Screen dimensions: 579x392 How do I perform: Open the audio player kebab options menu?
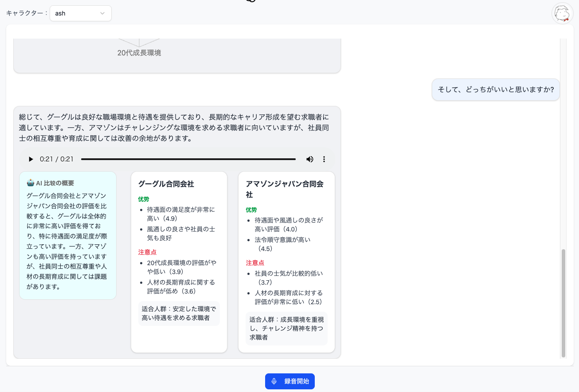pos(324,159)
